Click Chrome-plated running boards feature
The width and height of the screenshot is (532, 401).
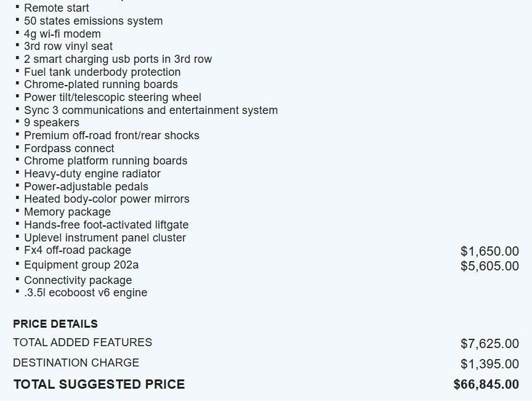pyautogui.click(x=101, y=84)
